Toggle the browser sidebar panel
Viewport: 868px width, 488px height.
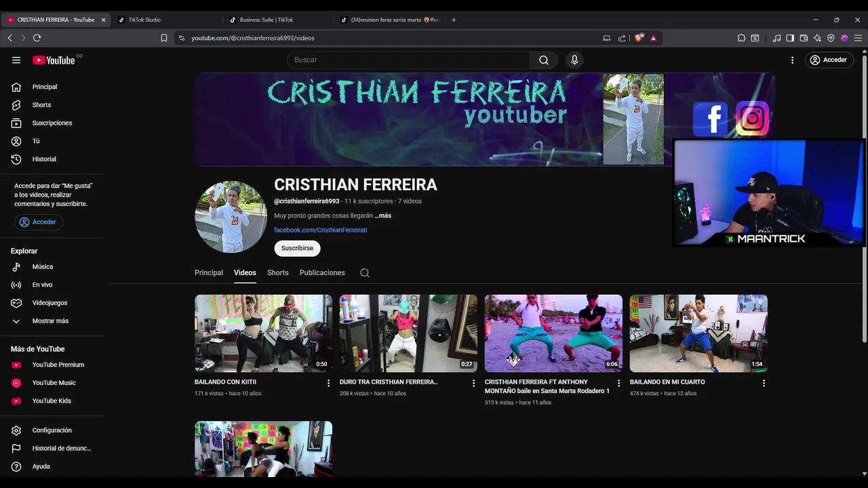click(x=790, y=38)
